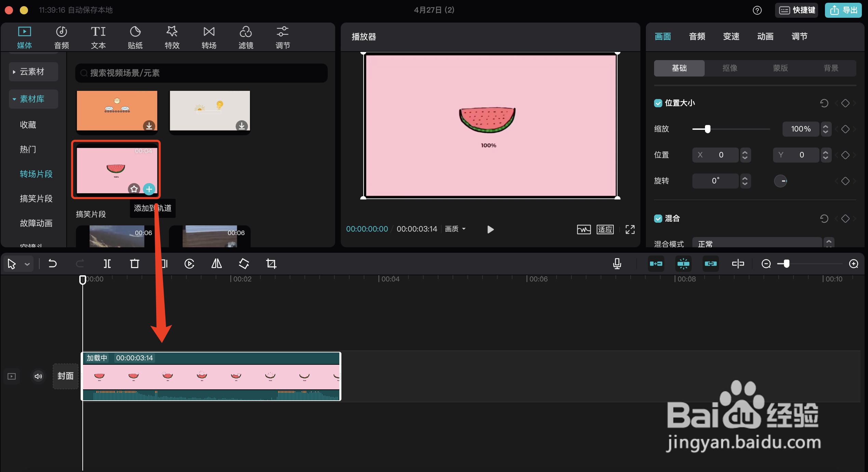Zoom out the timeline with minus icon
The image size is (868, 472).
click(766, 264)
